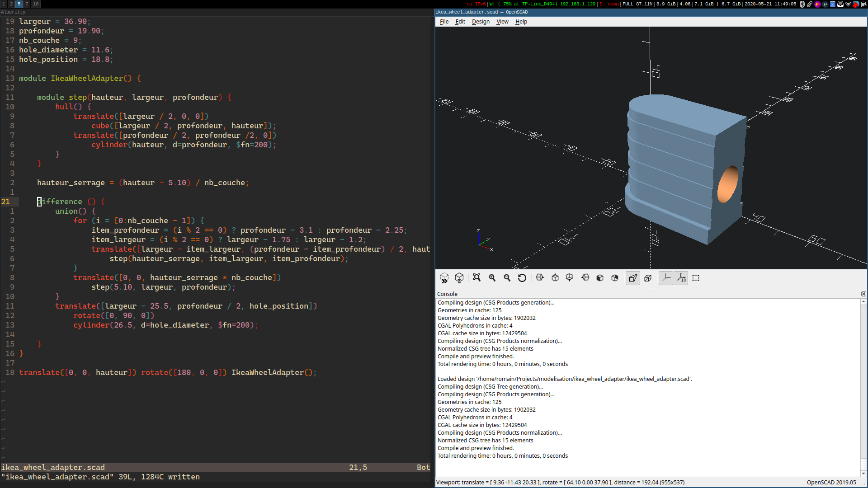Open the File menu
This screenshot has width=868, height=488.
click(444, 22)
